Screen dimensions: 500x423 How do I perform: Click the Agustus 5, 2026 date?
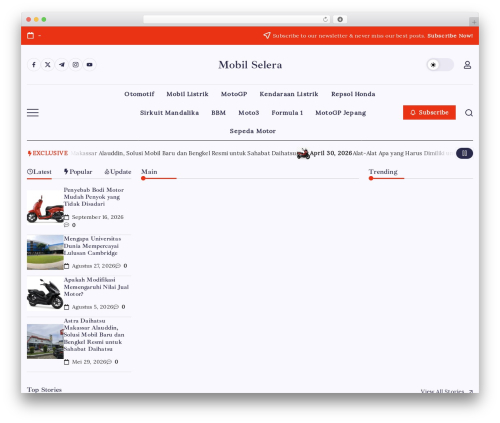(92, 307)
